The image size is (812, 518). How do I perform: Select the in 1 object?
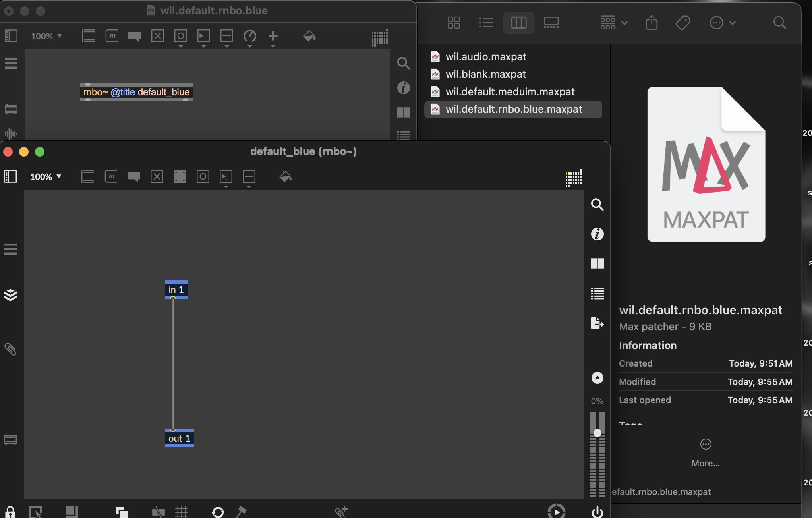(176, 290)
